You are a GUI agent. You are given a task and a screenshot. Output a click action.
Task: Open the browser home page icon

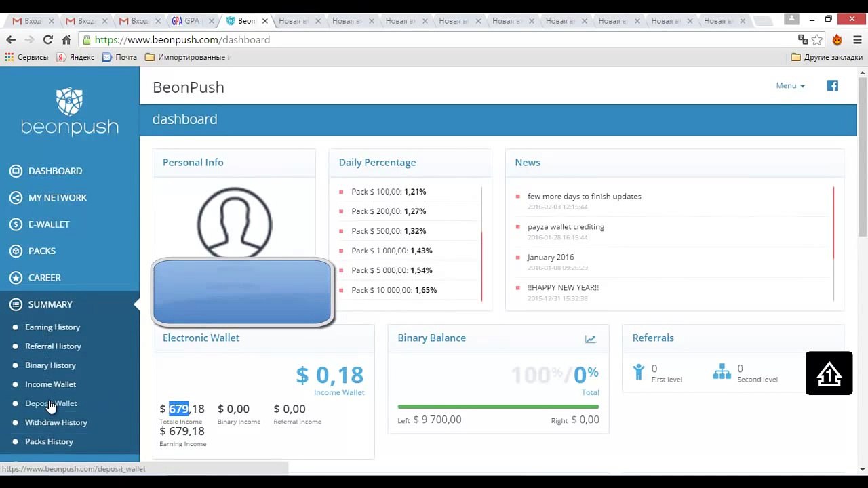point(66,40)
